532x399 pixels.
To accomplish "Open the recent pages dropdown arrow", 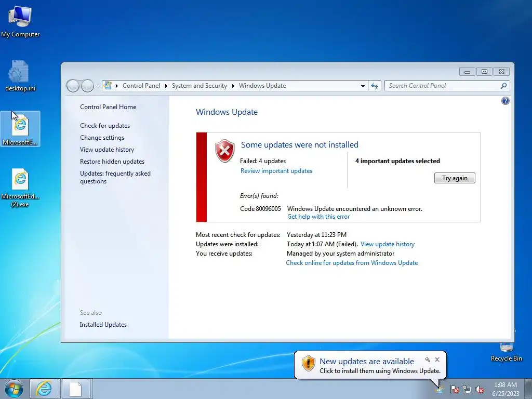I will [x=98, y=86].
